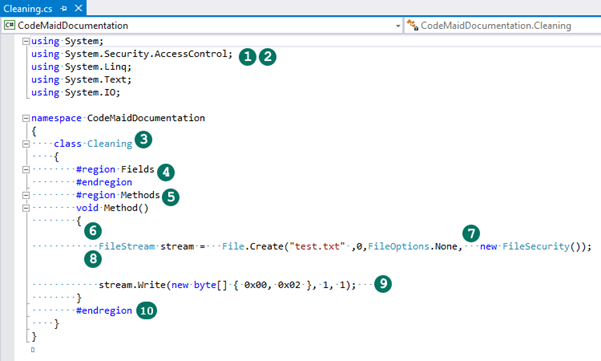
Task: Pin the Cleaning.cs tab
Action: click(64, 8)
